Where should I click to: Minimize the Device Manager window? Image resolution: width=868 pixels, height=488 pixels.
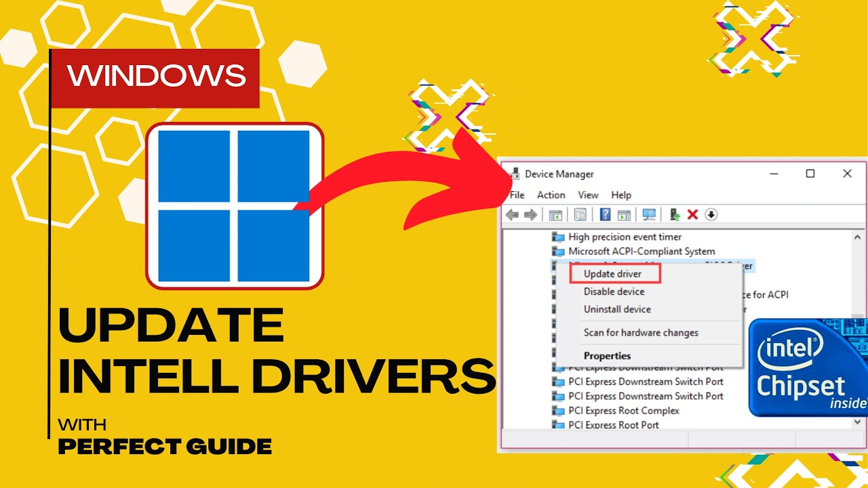774,174
